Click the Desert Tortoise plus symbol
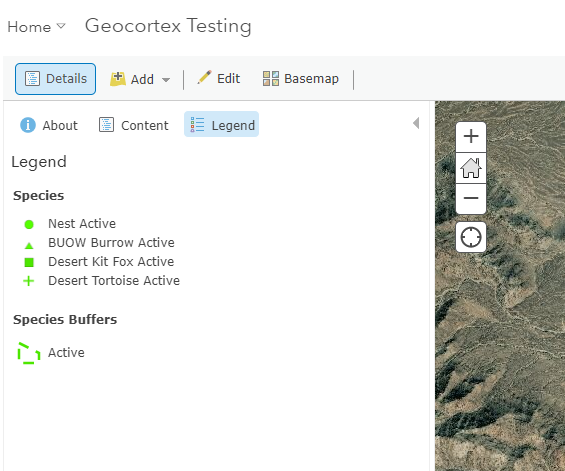Image resolution: width=565 pixels, height=471 pixels. pos(29,281)
